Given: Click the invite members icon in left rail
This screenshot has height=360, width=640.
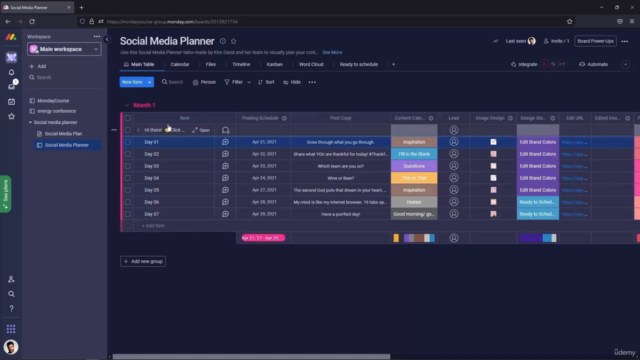Looking at the screenshot, I should tap(11, 279).
